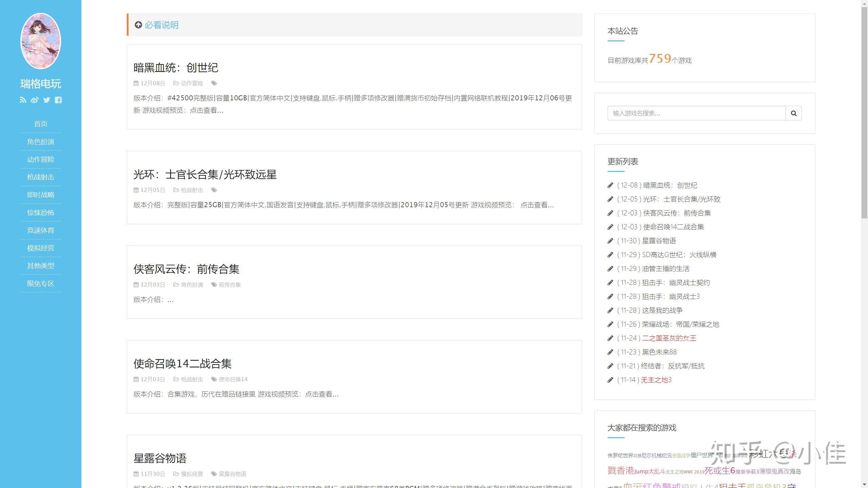Select the 枪战射击 menu item
The width and height of the screenshot is (868, 488).
pos(41,177)
